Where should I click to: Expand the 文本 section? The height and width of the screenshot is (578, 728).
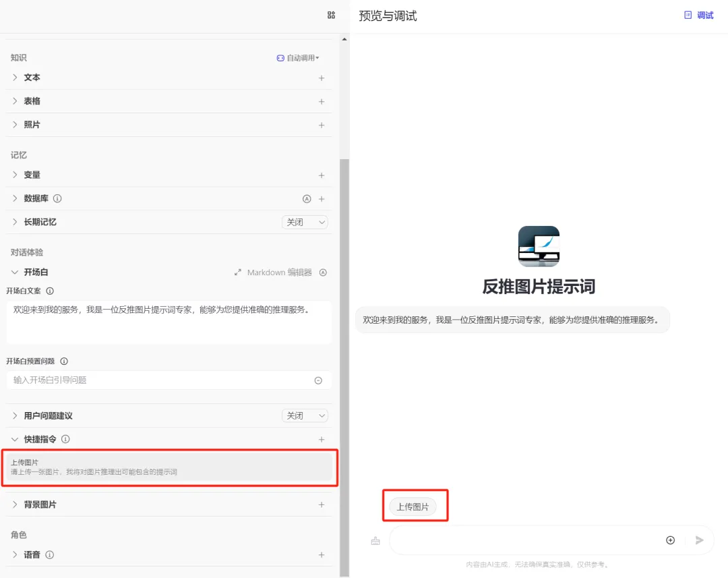coord(15,78)
